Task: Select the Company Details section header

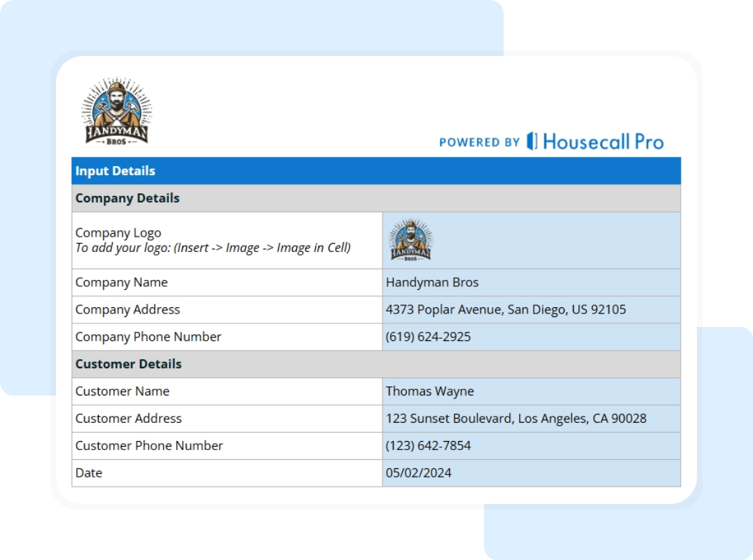Action: [375, 198]
